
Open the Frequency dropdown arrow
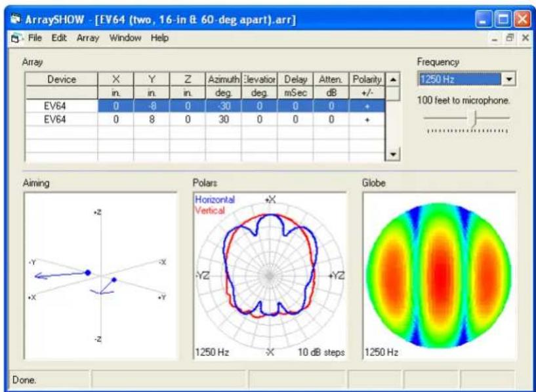(509, 79)
